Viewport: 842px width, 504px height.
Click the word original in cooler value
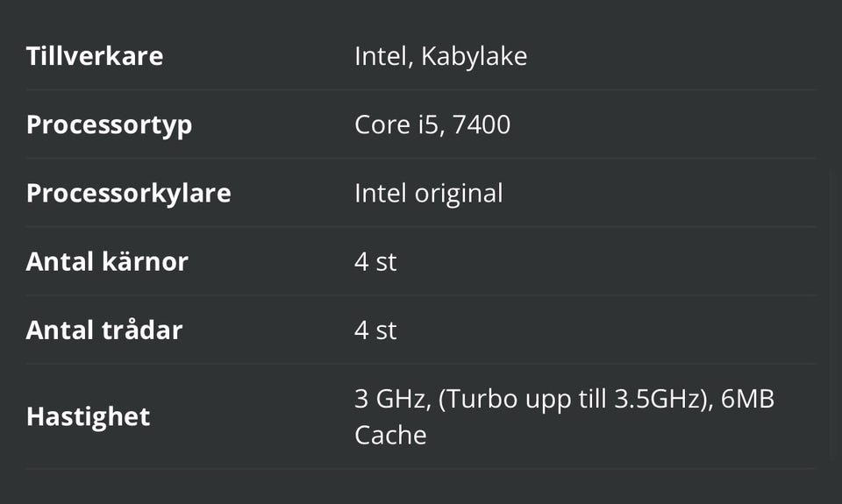460,193
